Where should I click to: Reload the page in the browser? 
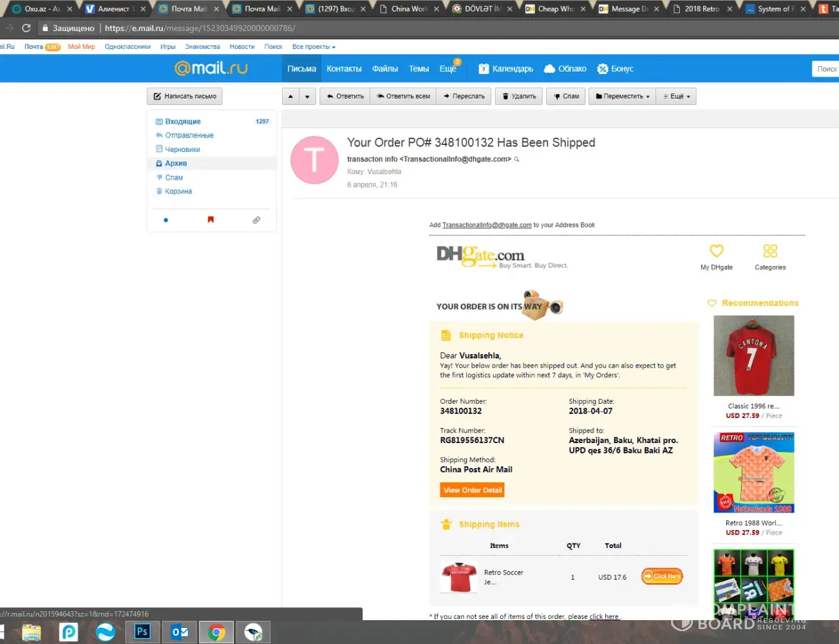tap(26, 28)
